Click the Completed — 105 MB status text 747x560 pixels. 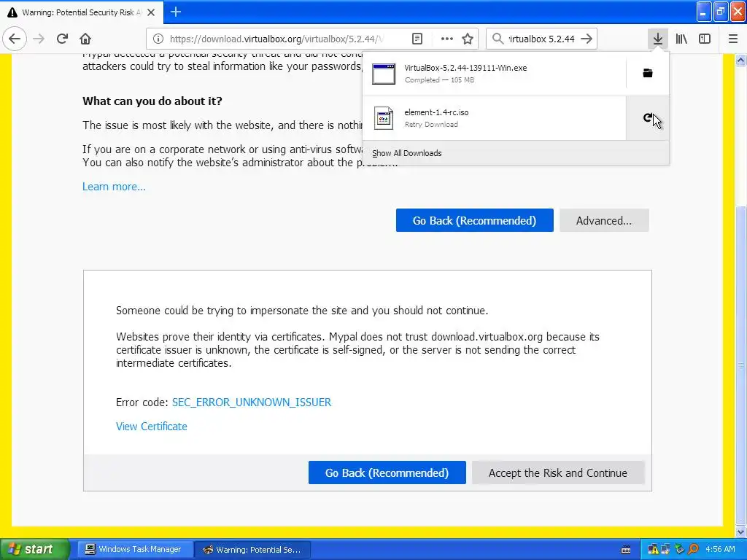[x=439, y=80]
